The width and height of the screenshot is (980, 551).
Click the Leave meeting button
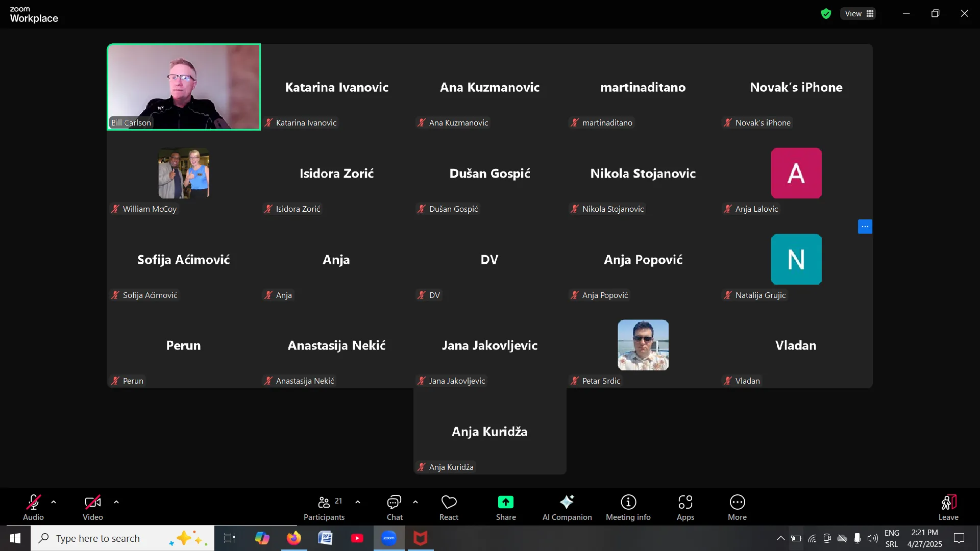click(x=948, y=503)
